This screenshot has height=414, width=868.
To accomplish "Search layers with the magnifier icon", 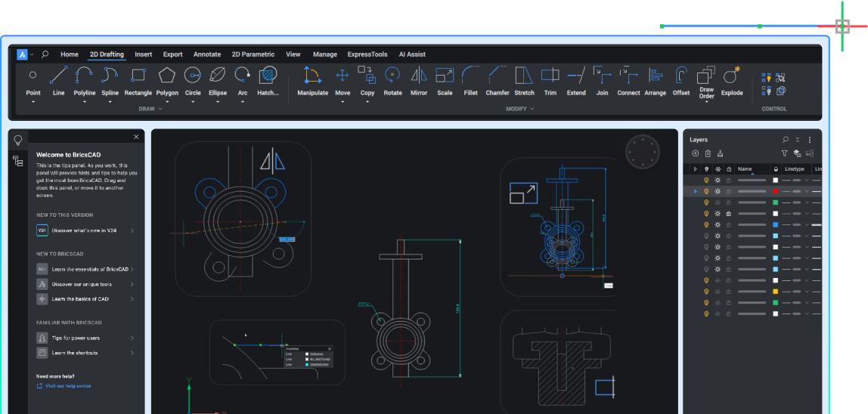I will [786, 140].
